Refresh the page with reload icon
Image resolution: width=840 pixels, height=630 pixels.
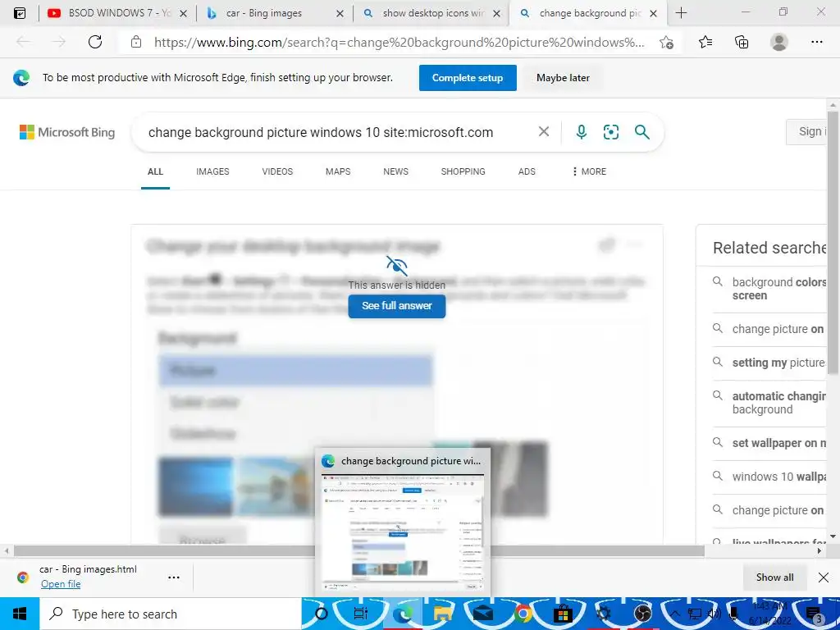point(95,42)
